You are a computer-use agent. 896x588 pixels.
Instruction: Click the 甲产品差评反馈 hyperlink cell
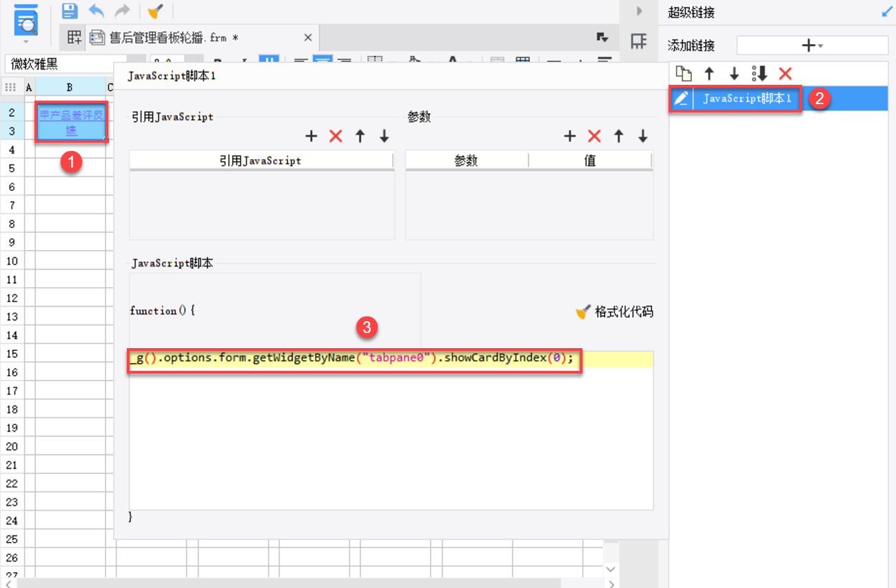72,122
